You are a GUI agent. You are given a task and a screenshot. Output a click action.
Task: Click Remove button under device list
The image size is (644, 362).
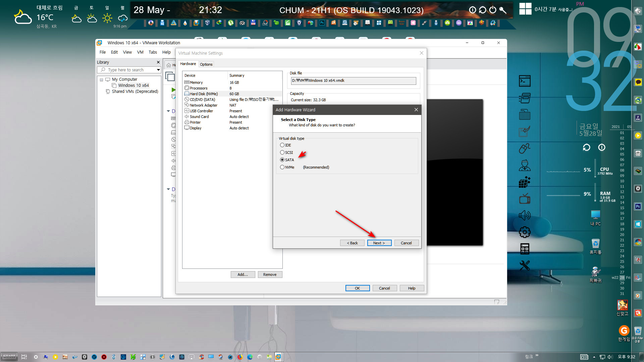[x=270, y=275]
